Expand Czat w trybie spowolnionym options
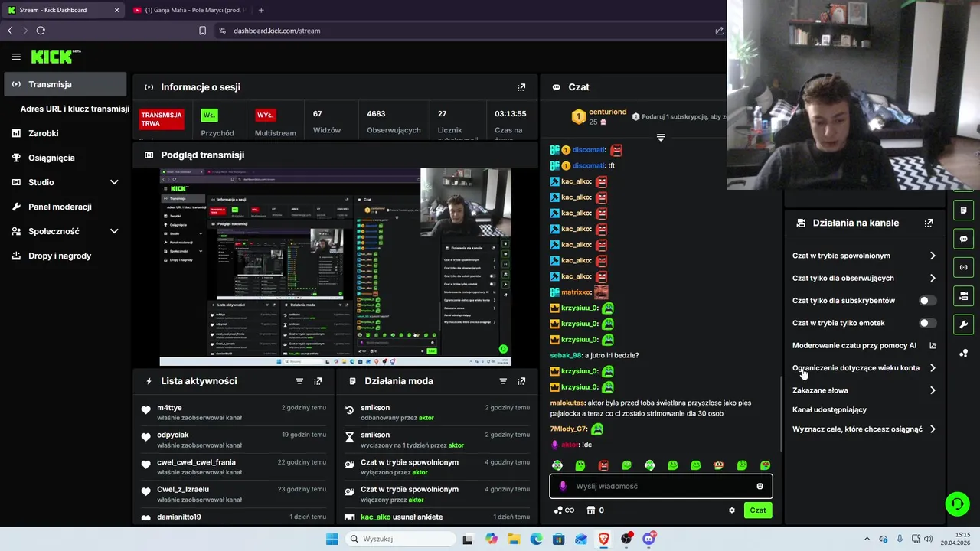980x551 pixels. (x=933, y=256)
